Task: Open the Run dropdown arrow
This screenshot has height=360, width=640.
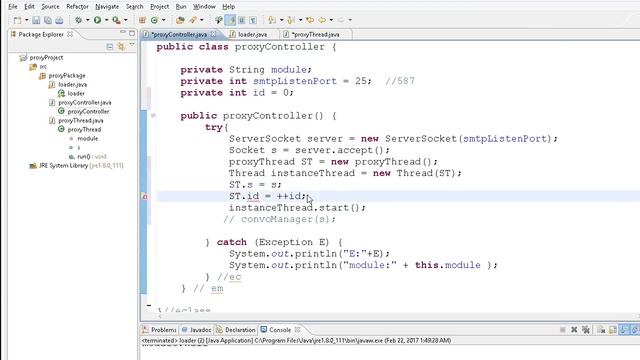Action: pyautogui.click(x=107, y=20)
